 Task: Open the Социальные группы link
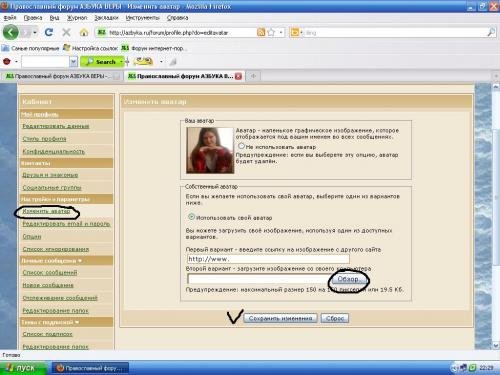point(52,187)
